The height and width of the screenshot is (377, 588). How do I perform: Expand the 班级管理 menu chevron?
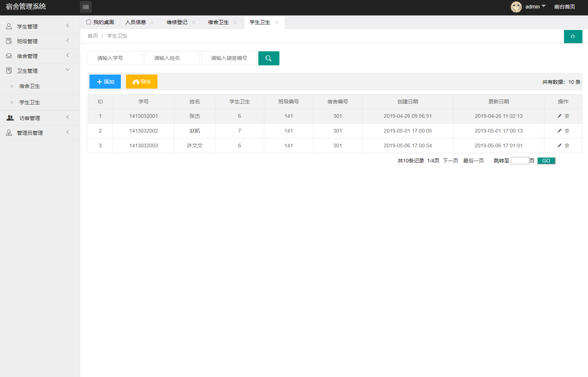tap(68, 40)
